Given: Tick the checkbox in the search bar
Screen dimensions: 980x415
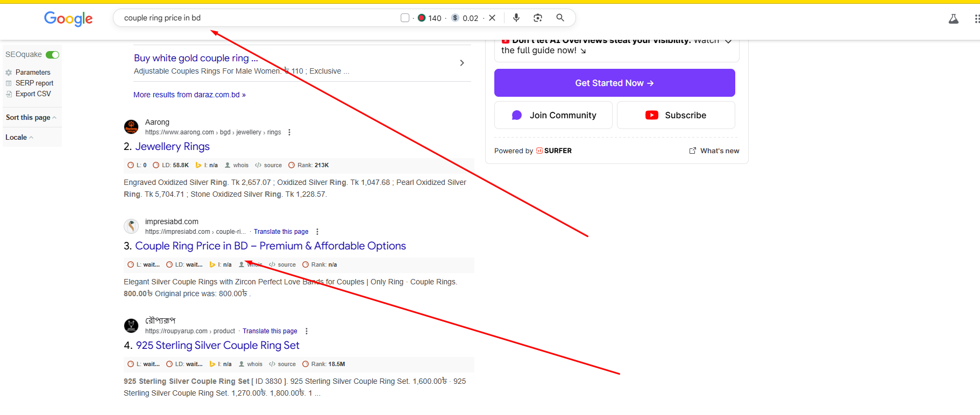Looking at the screenshot, I should coord(405,18).
